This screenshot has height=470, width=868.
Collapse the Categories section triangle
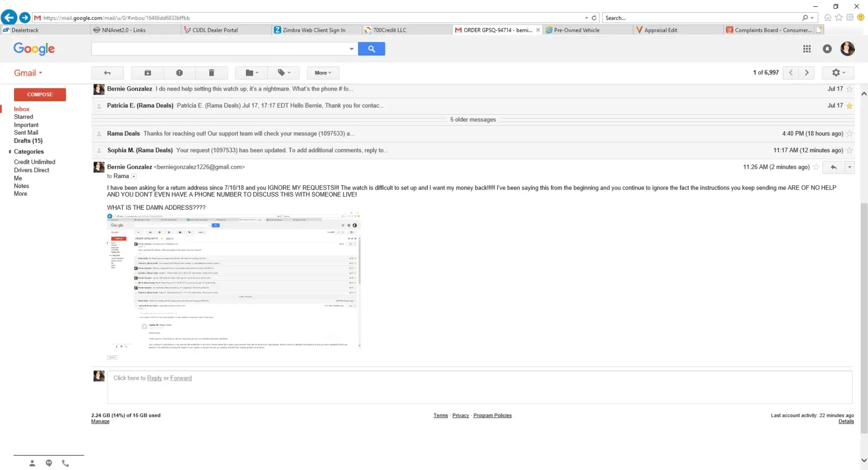pyautogui.click(x=10, y=152)
